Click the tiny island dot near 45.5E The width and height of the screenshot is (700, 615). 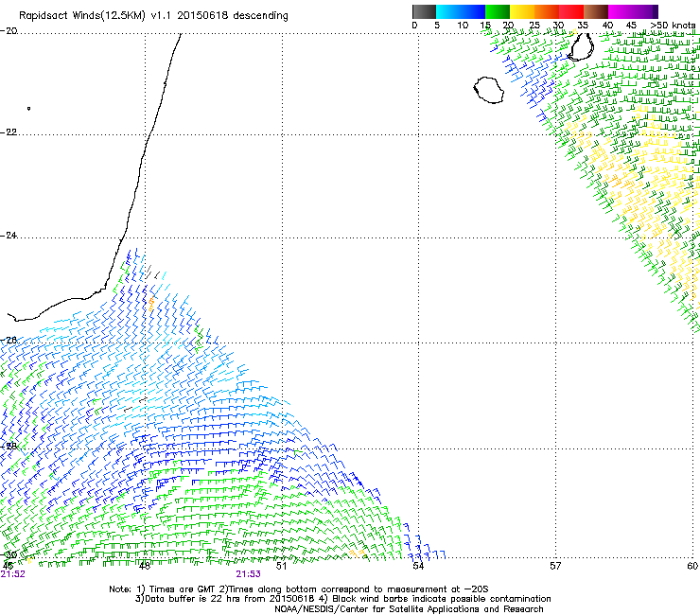(x=29, y=108)
